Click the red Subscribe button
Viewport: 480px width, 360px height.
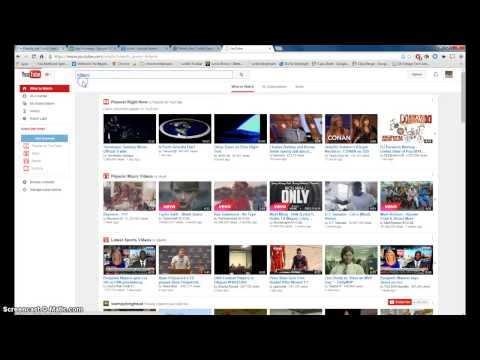[x=400, y=302]
